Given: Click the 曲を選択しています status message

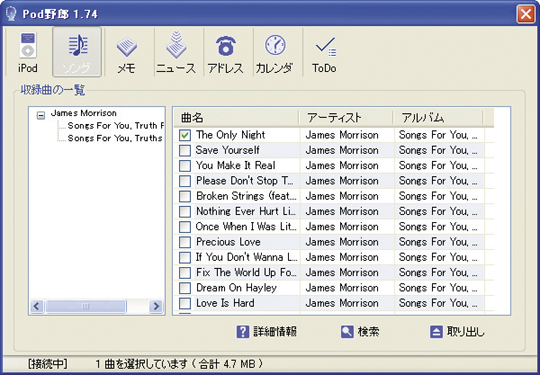Looking at the screenshot, I should point(179,364).
